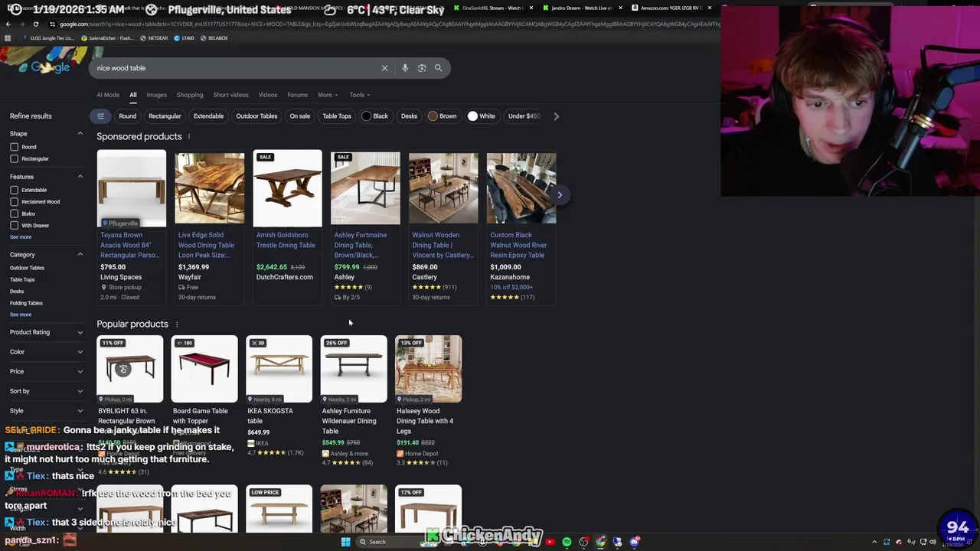The image size is (980, 551).
Task: Filter by Brown color chip
Action: (443, 116)
